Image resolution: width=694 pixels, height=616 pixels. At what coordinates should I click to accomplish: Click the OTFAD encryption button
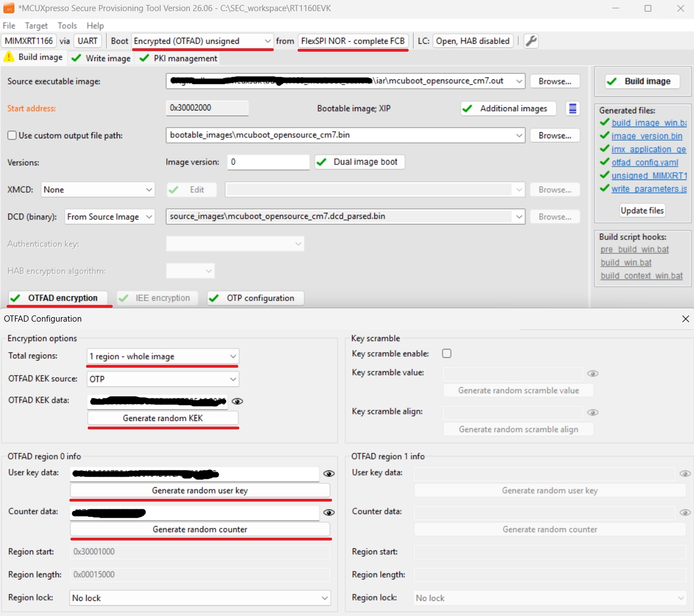(58, 298)
